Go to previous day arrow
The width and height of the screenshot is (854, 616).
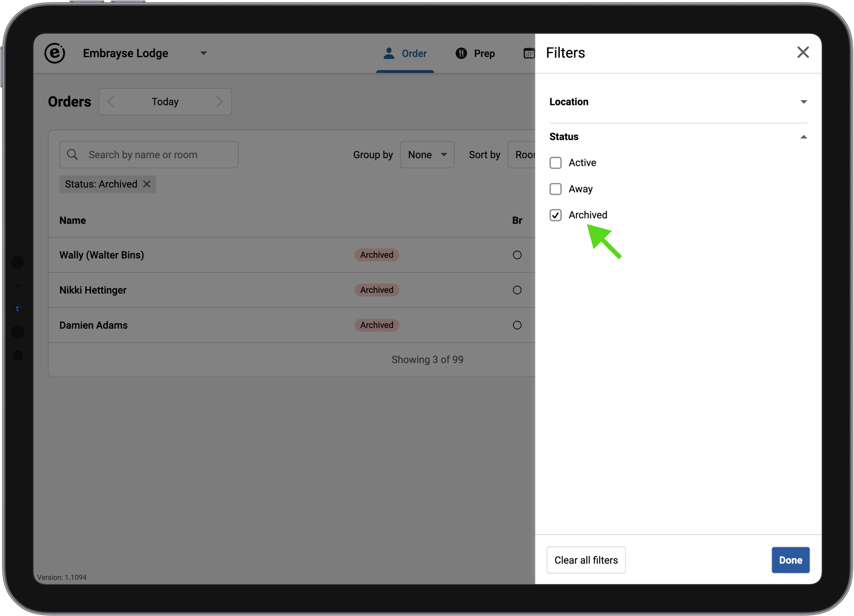[111, 102]
